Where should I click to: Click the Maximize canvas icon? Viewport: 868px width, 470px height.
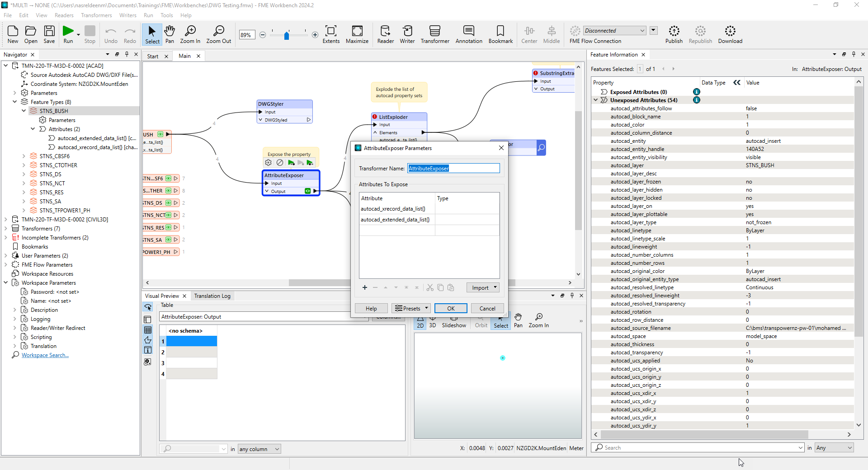click(x=357, y=34)
